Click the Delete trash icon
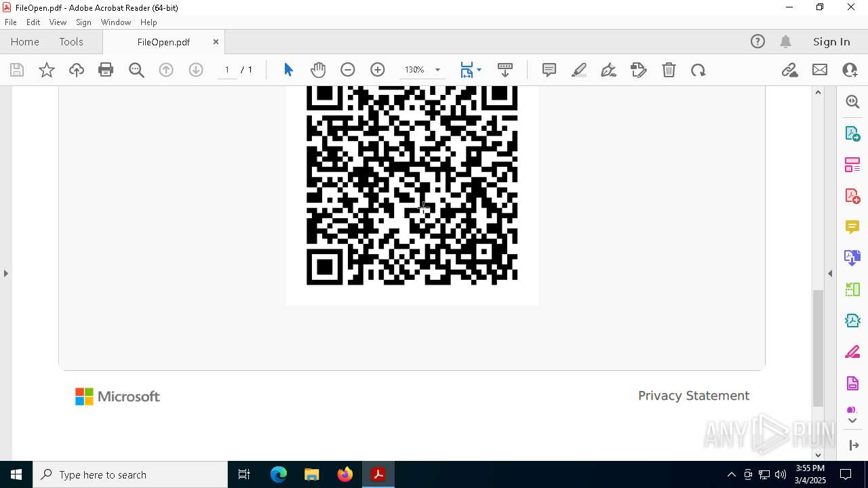 pyautogui.click(x=669, y=70)
